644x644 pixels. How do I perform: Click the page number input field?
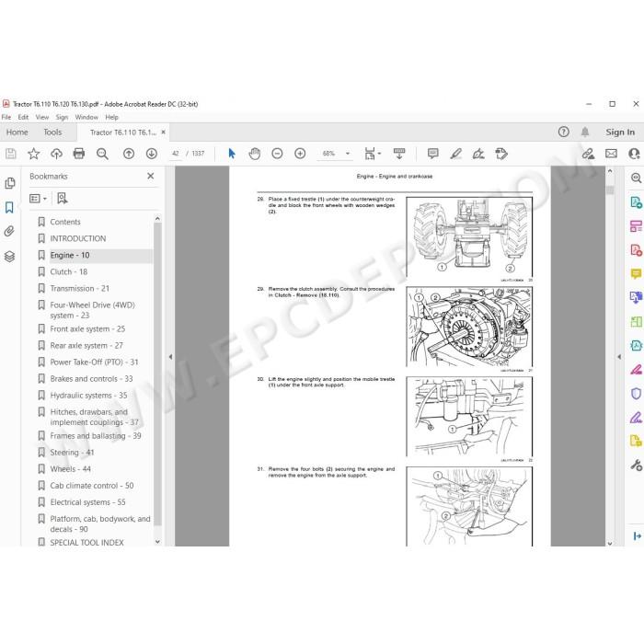[176, 154]
